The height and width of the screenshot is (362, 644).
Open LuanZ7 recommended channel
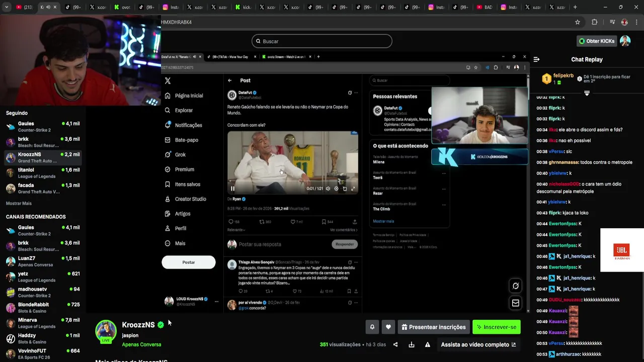pyautogui.click(x=43, y=261)
